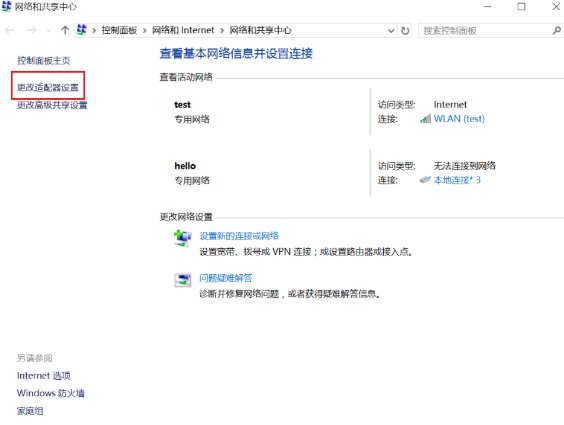Expand chevron after 网络和 Internet breadcrumb
564x425 pixels.
click(x=222, y=31)
